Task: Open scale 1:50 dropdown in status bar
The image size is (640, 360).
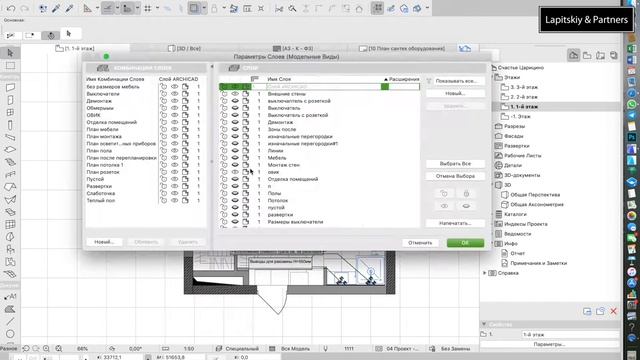Action: pyautogui.click(x=189, y=349)
